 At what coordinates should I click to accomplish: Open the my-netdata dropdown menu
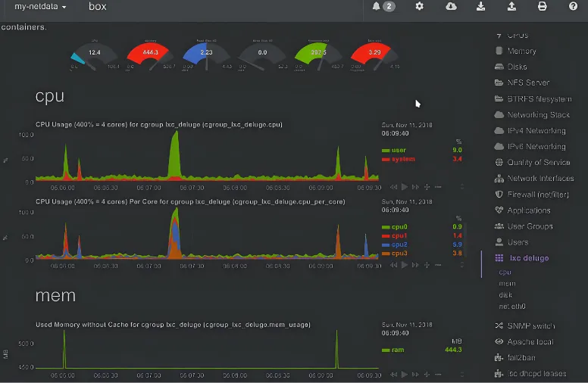click(40, 6)
